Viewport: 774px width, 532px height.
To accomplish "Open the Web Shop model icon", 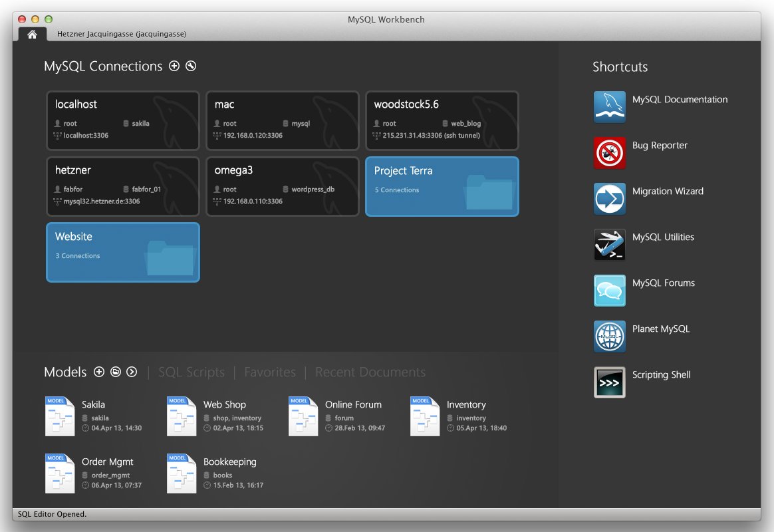I will 182,416.
